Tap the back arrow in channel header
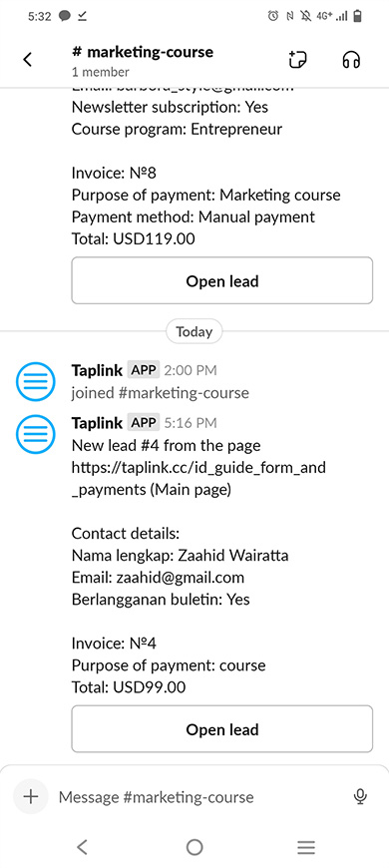389x868 pixels. [28, 60]
